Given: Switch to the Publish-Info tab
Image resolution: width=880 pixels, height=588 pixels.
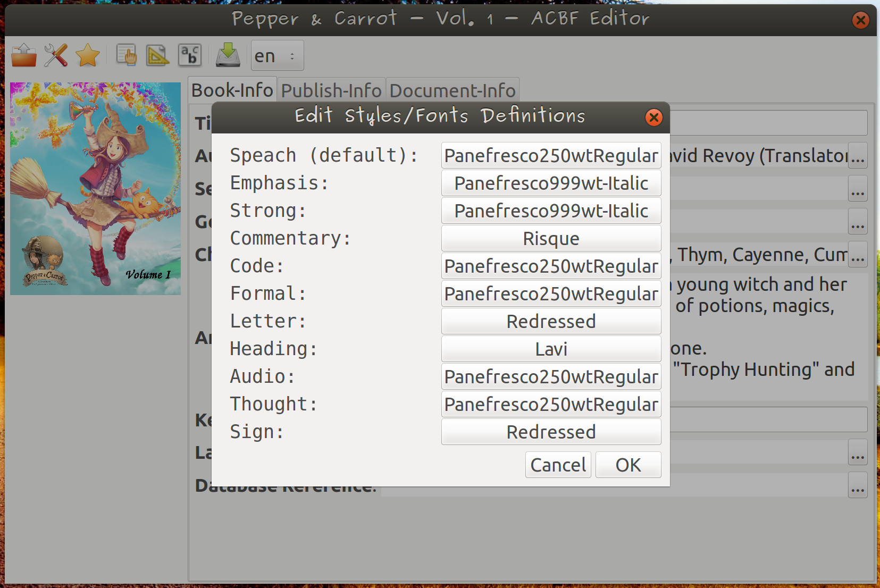Looking at the screenshot, I should (x=331, y=90).
